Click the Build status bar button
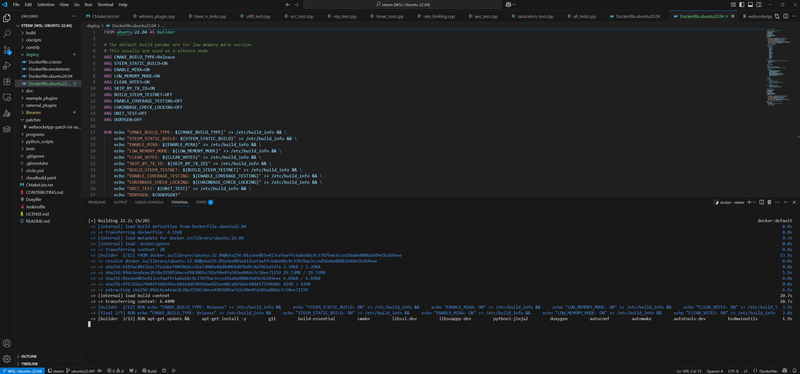This screenshot has width=800, height=374. tap(149, 371)
